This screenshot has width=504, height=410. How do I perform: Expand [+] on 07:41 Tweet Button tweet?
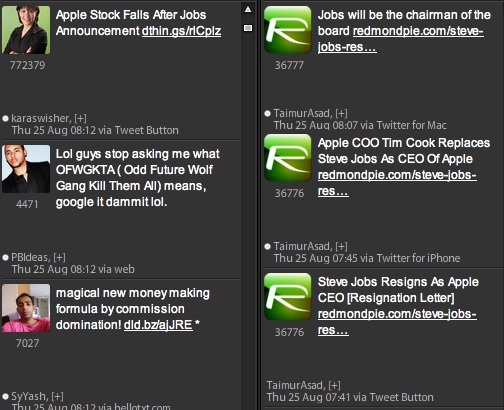pyautogui.click(x=334, y=385)
